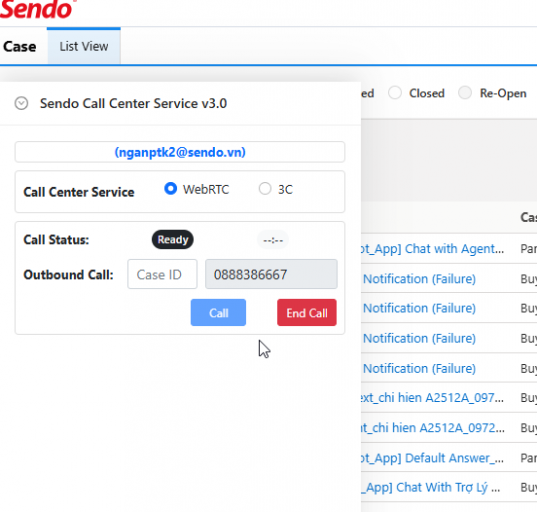537x512 pixels.
Task: Collapse the Sendo Call Center Service panel
Action: click(x=21, y=103)
